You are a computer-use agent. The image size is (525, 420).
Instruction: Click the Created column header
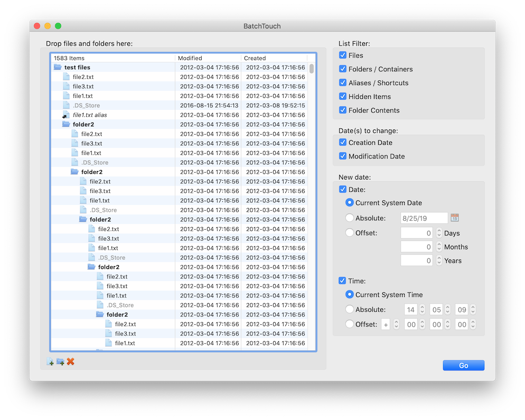(274, 58)
